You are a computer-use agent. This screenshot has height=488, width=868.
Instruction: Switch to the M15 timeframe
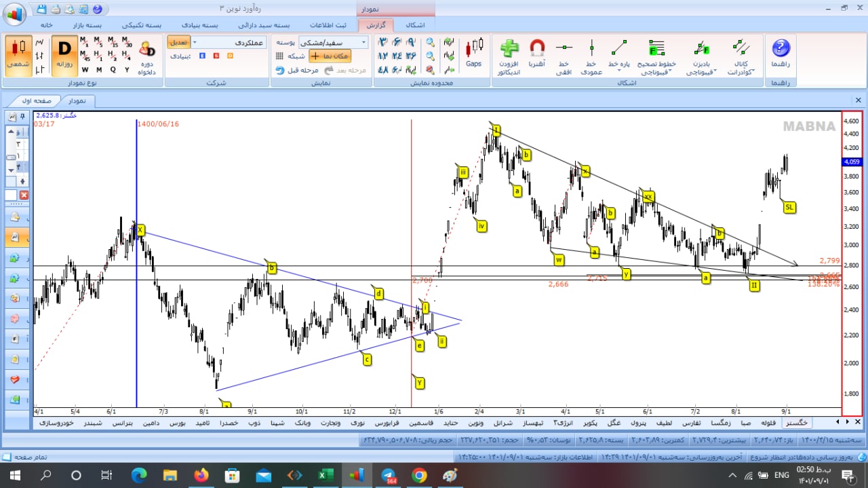point(113,42)
